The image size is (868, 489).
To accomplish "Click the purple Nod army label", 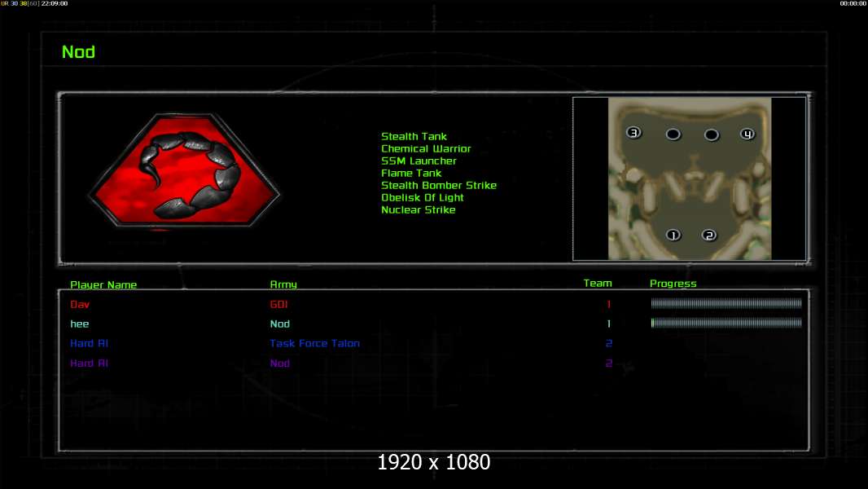I will click(x=279, y=363).
